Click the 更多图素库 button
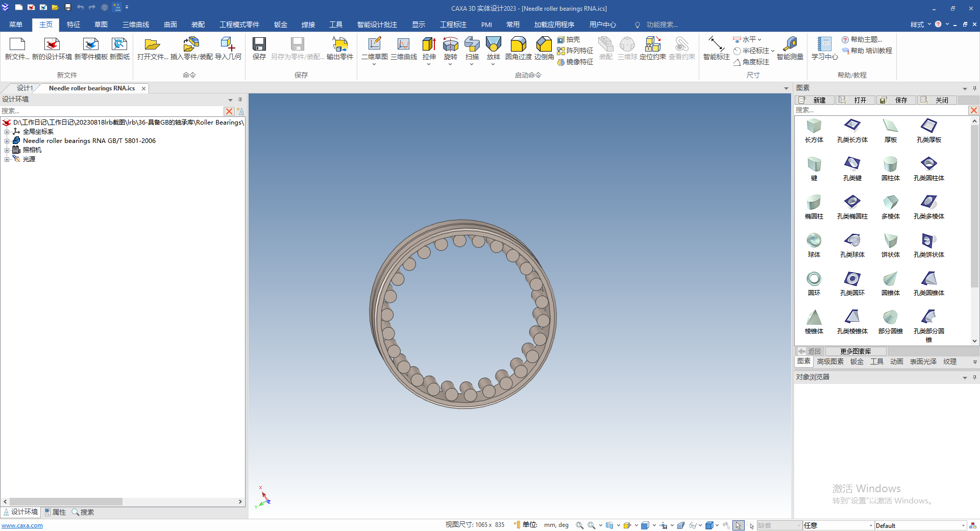The image size is (980, 531). pos(855,351)
